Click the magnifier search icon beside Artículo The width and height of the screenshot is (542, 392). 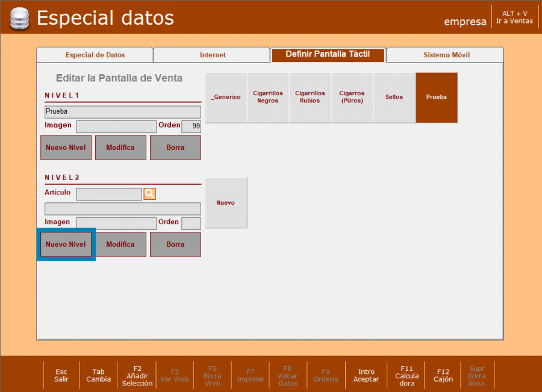coord(150,194)
